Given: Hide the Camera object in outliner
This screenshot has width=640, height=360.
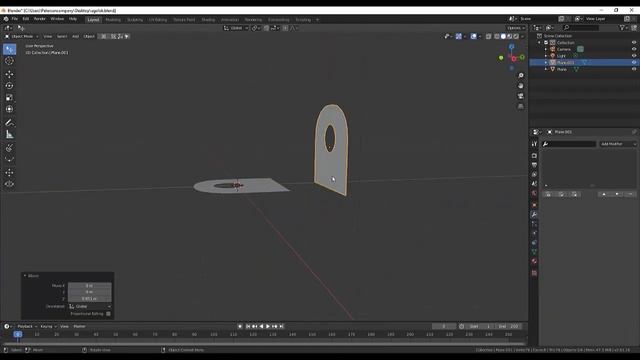Looking at the screenshot, I should tap(633, 49).
